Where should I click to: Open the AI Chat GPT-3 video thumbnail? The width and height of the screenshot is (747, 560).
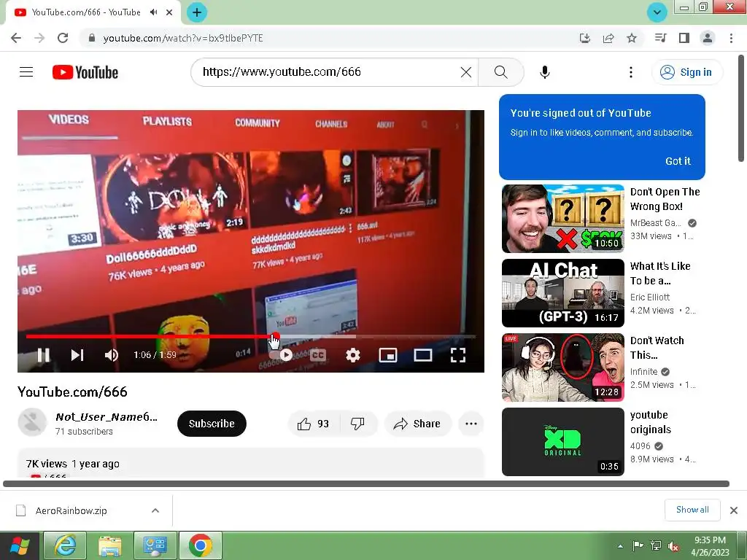[x=562, y=293]
